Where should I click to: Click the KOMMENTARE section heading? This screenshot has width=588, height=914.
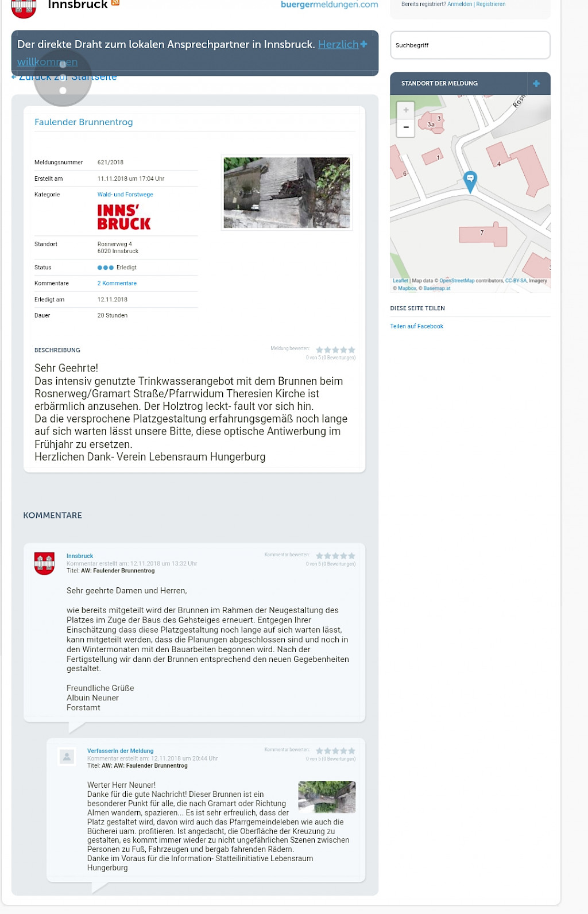(52, 516)
